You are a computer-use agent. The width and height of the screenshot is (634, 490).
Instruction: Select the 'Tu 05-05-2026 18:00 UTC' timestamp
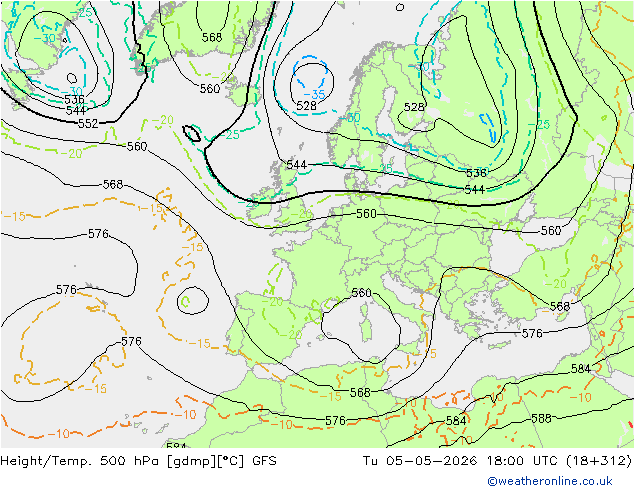[x=462, y=460]
